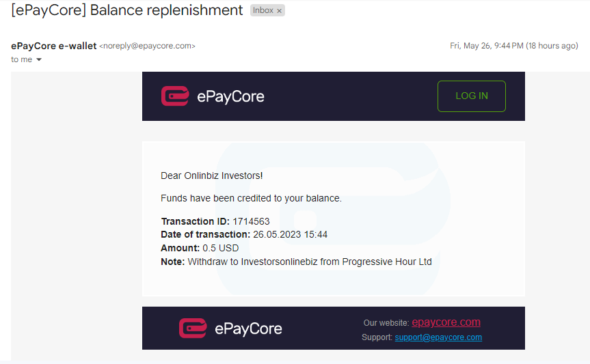Click the ePayCore wordmark in the header
Viewport: 590px width, 364px height.
[x=230, y=97]
